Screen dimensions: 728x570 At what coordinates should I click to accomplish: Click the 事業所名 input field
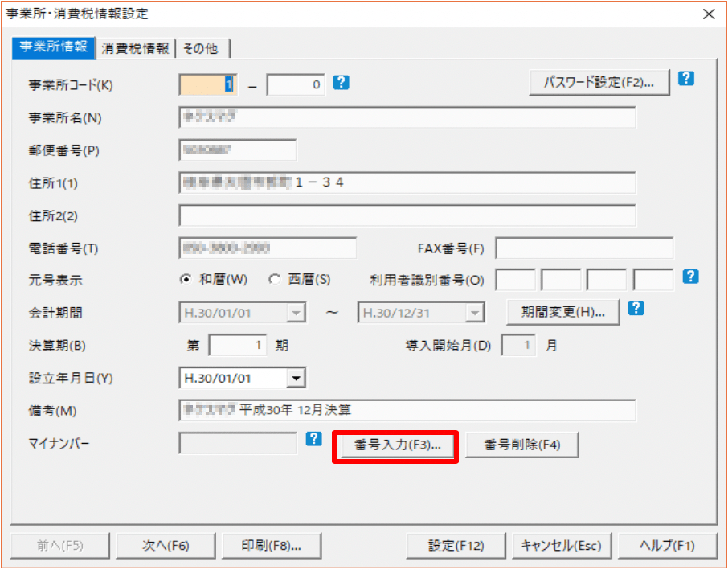407,117
